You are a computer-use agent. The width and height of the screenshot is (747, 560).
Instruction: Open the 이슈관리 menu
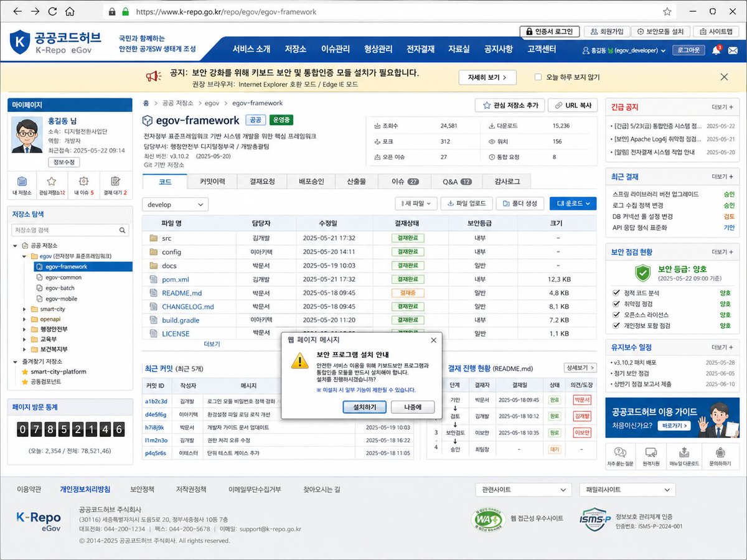point(336,49)
